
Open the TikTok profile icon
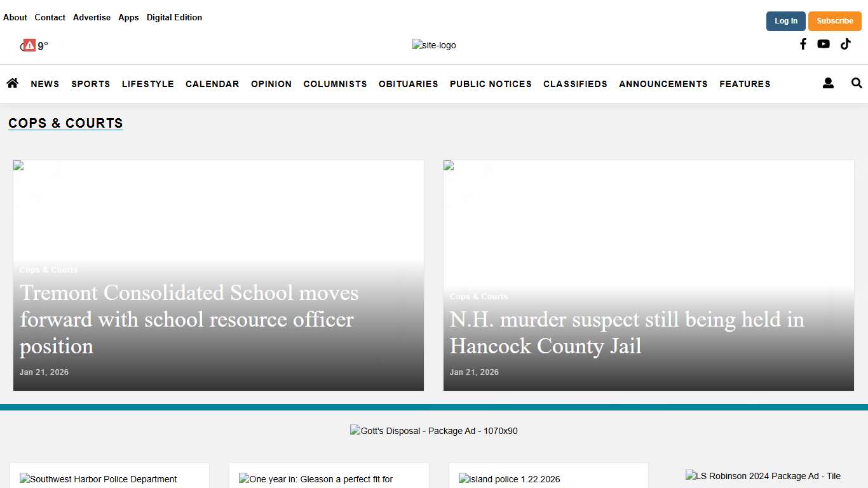pos(845,44)
